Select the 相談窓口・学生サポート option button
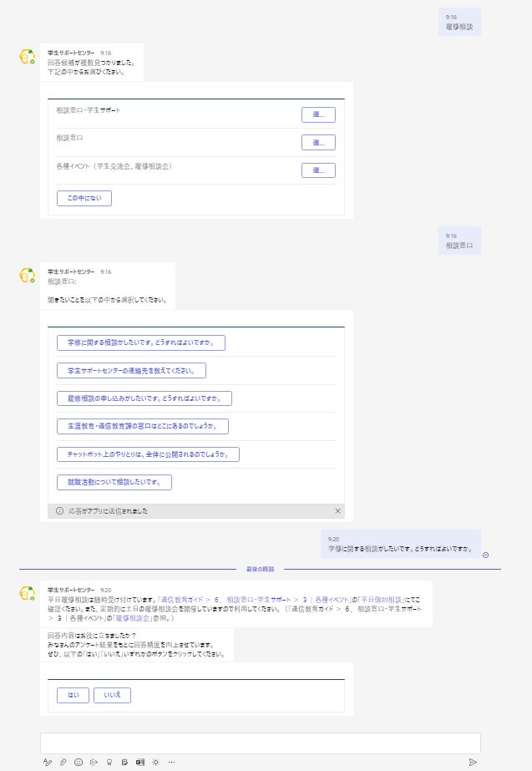 coord(318,114)
